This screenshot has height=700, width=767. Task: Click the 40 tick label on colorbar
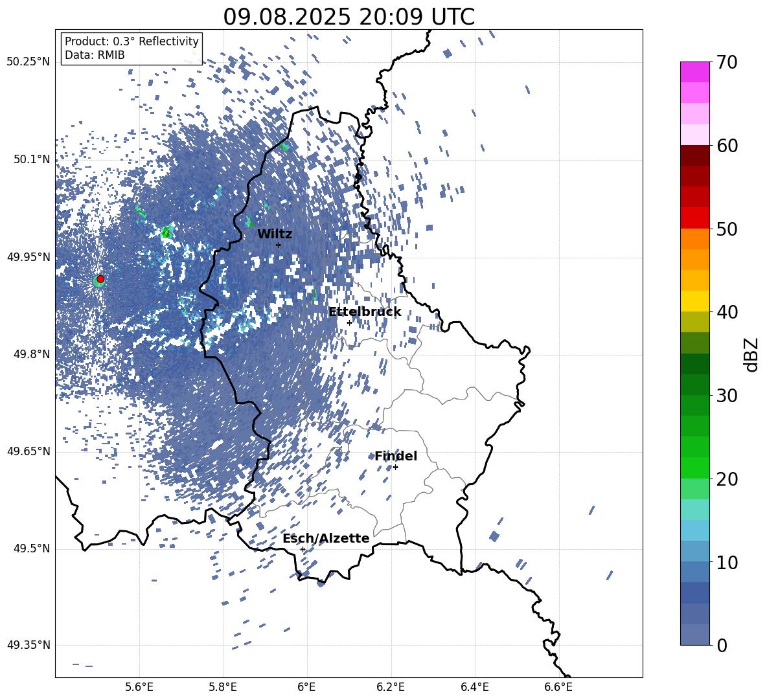727,312
